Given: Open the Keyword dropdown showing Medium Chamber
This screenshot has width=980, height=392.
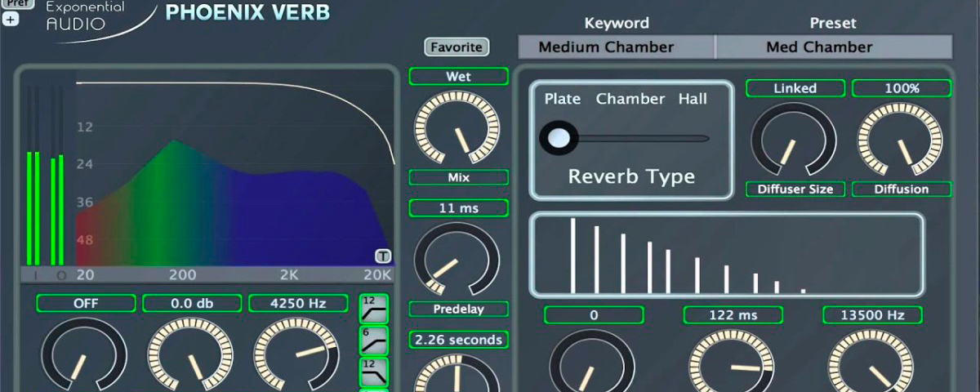Looking at the screenshot, I should click(617, 47).
